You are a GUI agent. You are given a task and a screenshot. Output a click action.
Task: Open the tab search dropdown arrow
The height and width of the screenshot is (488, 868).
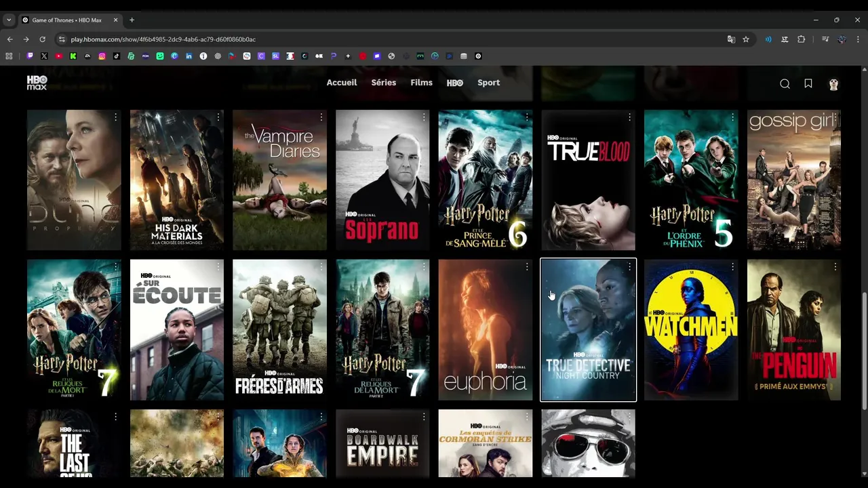(x=9, y=20)
